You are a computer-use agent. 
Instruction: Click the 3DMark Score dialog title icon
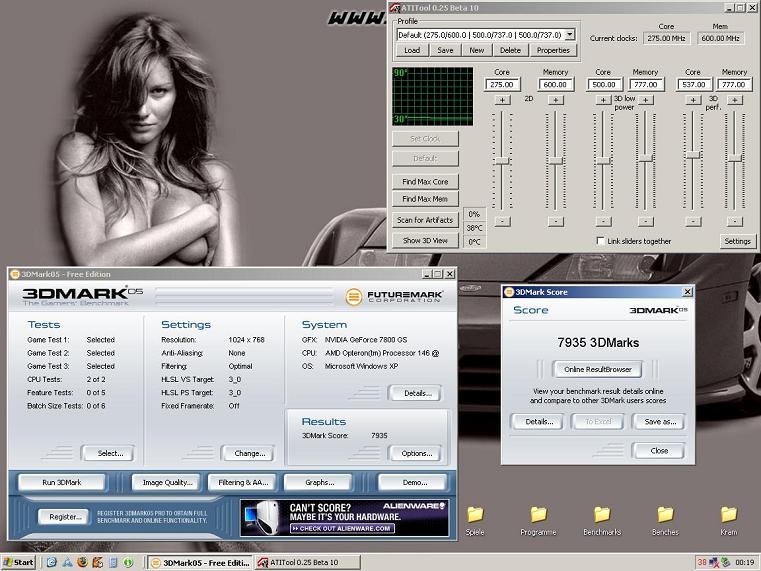pos(509,292)
